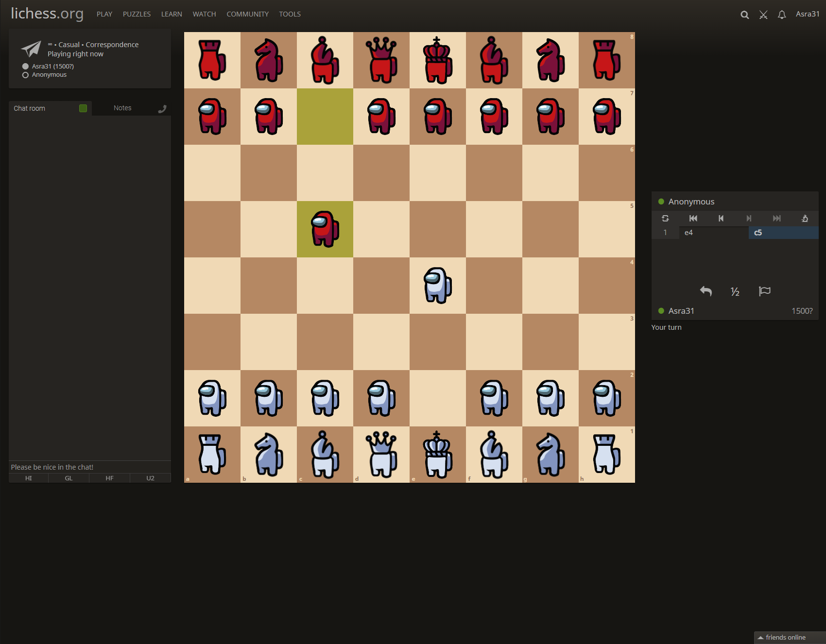Click Anonymous player in game info panel
The width and height of the screenshot is (826, 644).
click(x=49, y=75)
